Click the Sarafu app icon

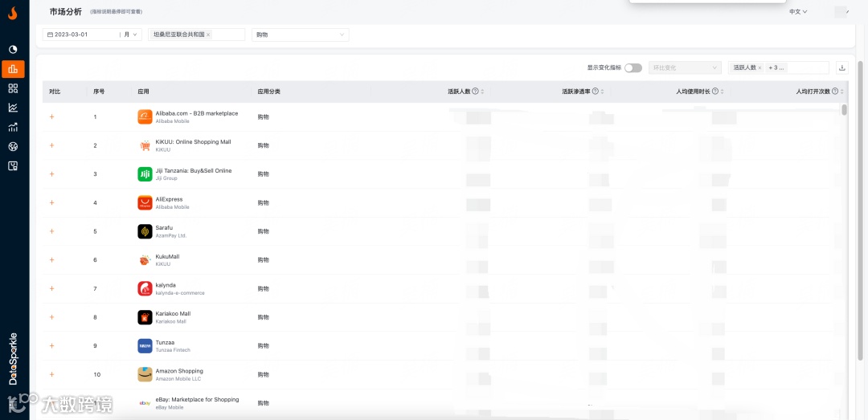pos(145,231)
